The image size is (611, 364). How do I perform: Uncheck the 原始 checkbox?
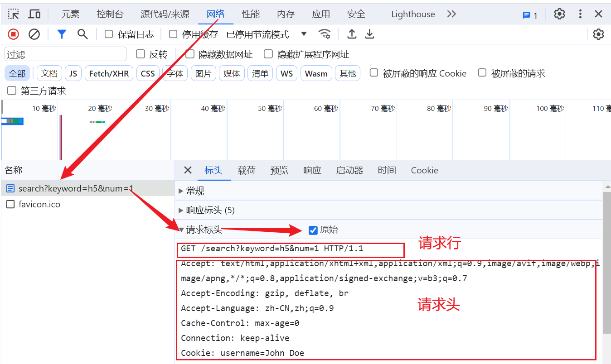point(313,230)
